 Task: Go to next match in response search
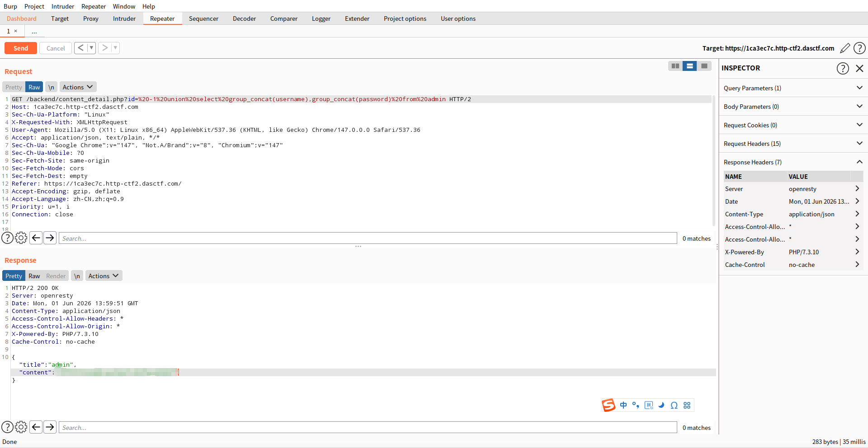[50, 427]
